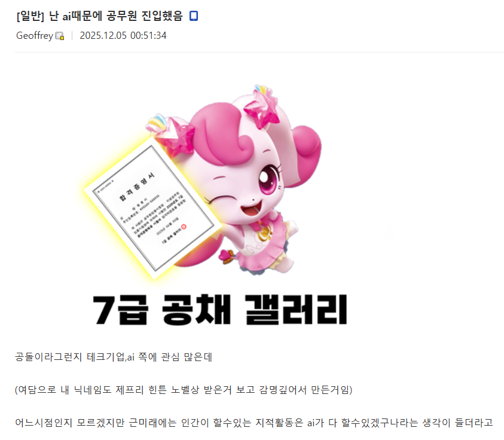Click the fixed-nick badge icon next to Geoffrey

(x=59, y=36)
